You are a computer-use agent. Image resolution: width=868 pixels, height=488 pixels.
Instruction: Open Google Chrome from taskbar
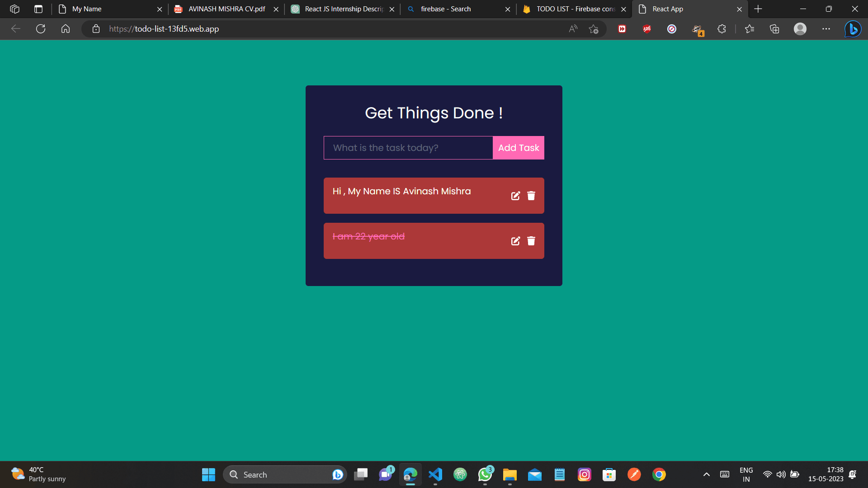[659, 474]
